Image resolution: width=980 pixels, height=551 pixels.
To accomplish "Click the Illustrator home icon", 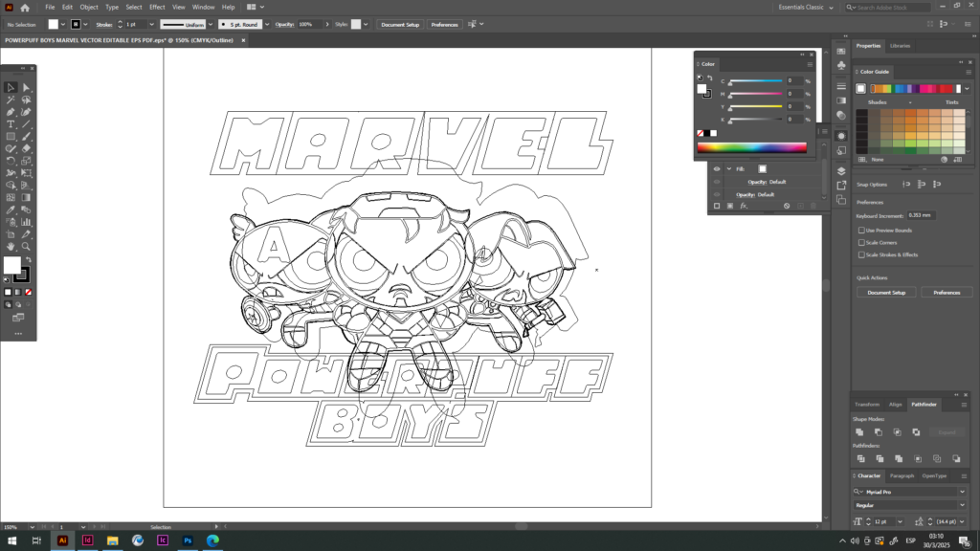I will pos(25,8).
